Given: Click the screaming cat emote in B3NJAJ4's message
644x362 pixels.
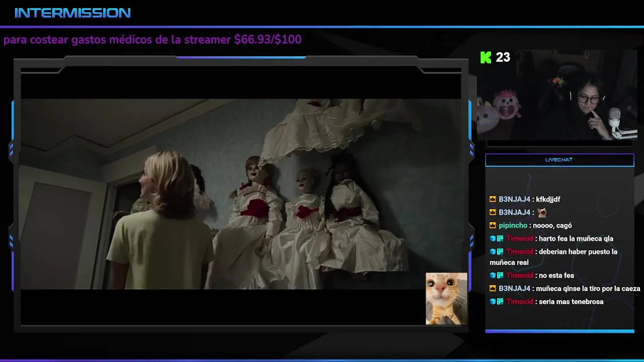Looking at the screenshot, I should click(x=542, y=213).
